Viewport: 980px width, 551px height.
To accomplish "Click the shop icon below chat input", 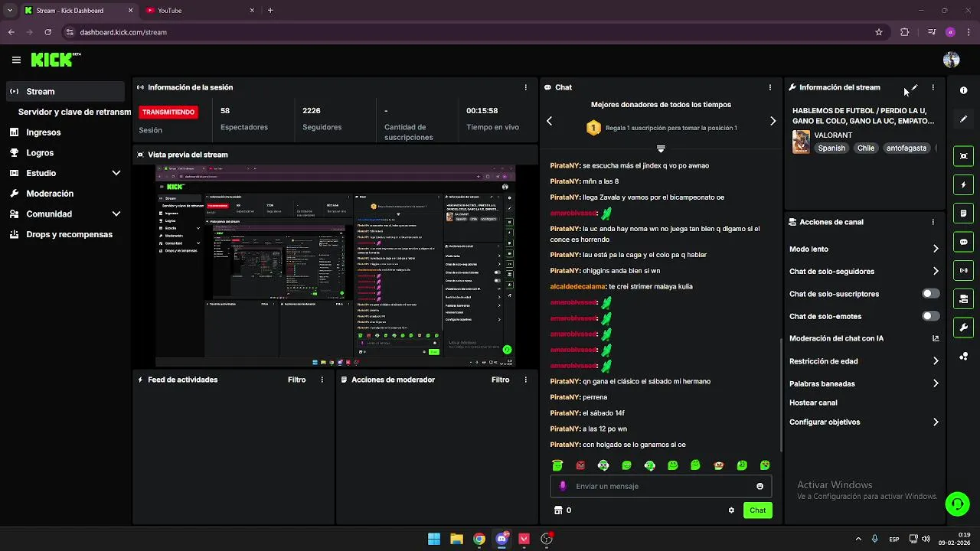I will tap(557, 510).
